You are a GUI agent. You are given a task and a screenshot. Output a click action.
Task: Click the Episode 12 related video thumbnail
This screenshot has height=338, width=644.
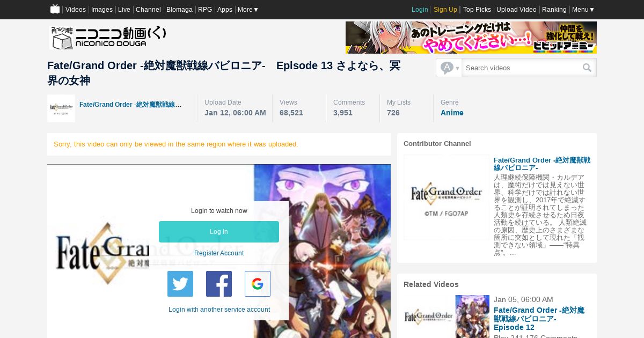click(x=447, y=317)
